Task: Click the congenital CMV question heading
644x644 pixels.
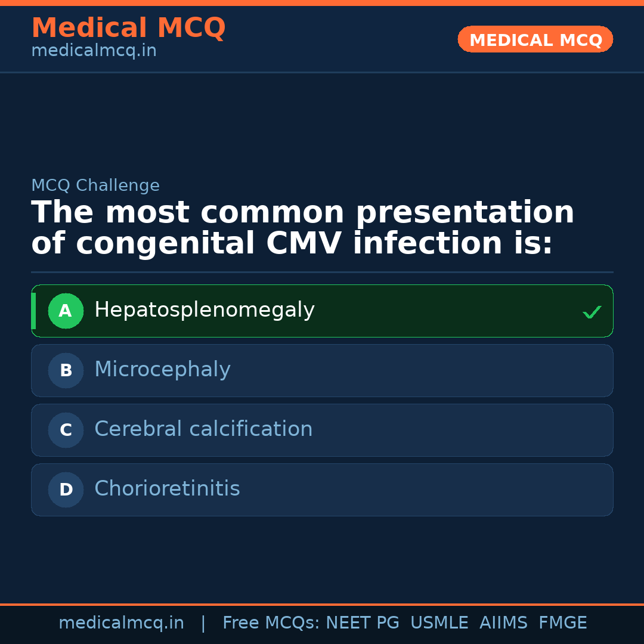Action: (x=302, y=228)
